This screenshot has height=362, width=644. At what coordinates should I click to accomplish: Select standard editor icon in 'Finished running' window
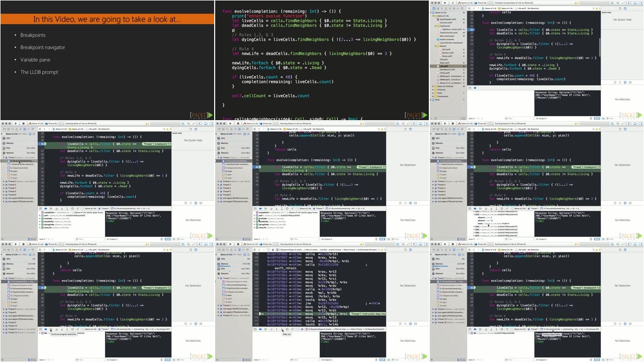pos(612,3)
